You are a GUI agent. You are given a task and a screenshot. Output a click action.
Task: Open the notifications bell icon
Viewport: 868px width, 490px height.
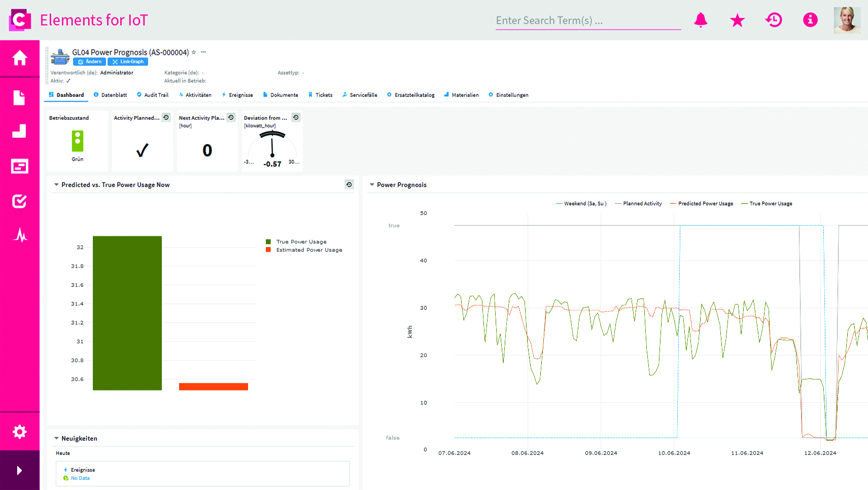pyautogui.click(x=701, y=20)
